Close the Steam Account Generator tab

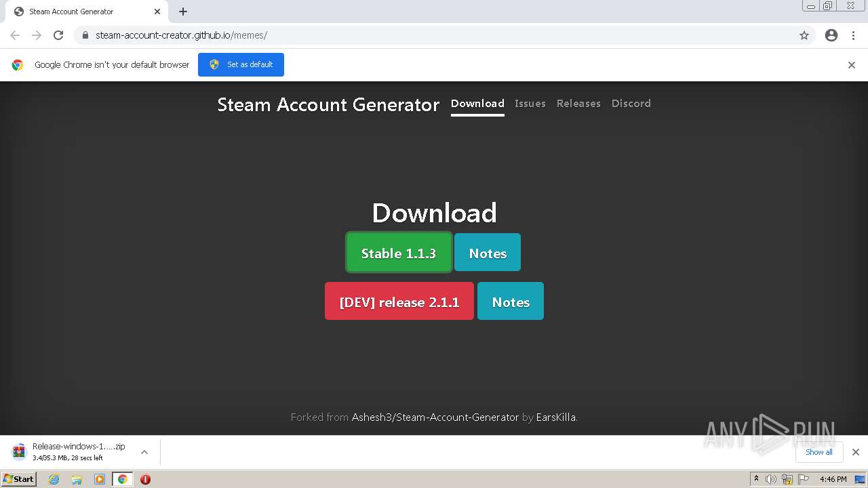pos(157,12)
